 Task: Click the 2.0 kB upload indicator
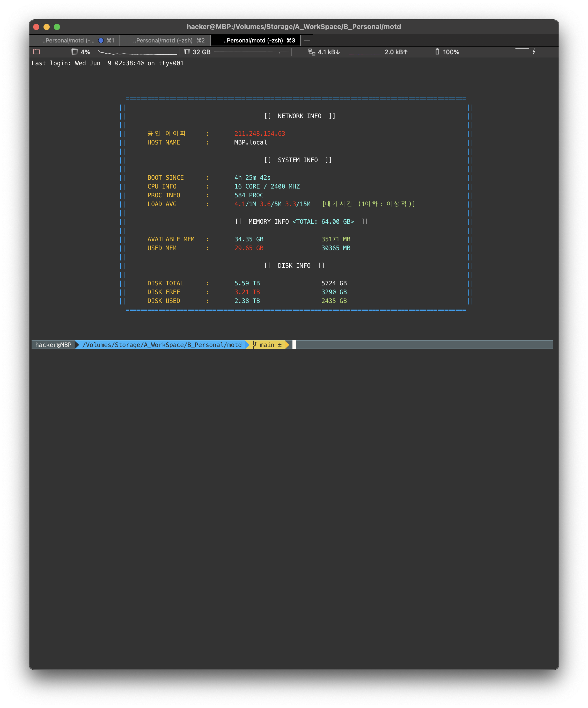[x=396, y=52]
